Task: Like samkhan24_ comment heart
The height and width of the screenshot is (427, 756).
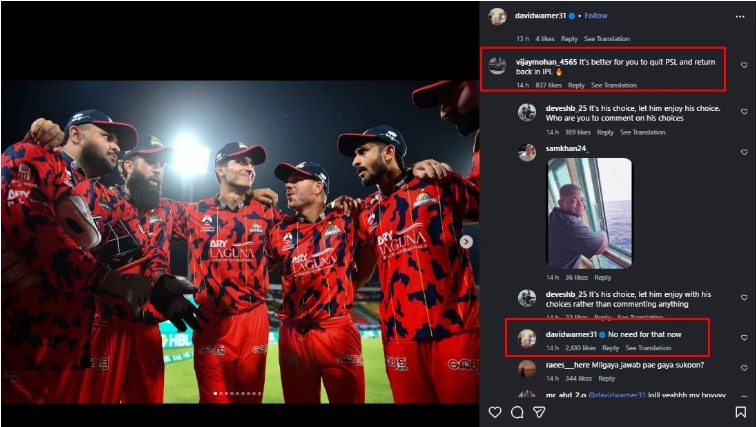Action: (x=743, y=152)
